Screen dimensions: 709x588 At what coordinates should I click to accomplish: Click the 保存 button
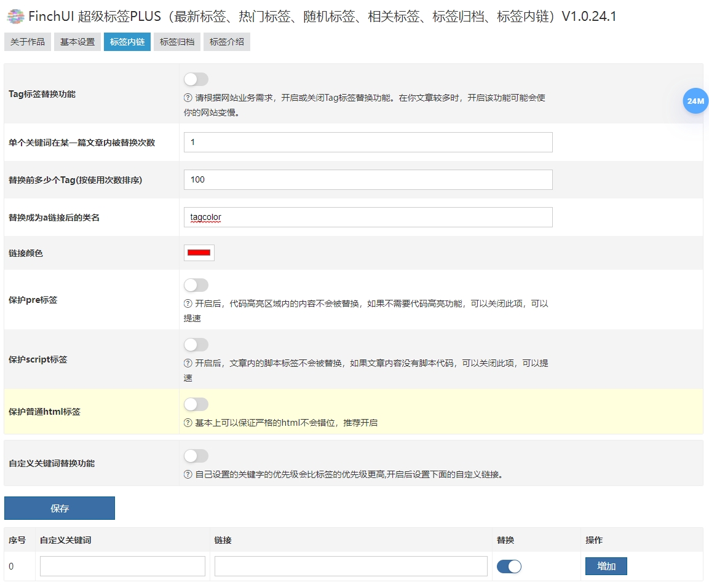pos(60,508)
